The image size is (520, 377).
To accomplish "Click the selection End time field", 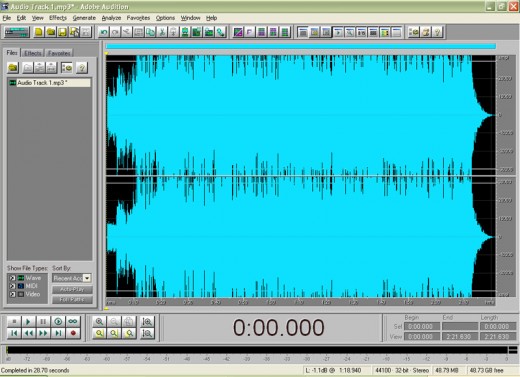I will point(460,327).
